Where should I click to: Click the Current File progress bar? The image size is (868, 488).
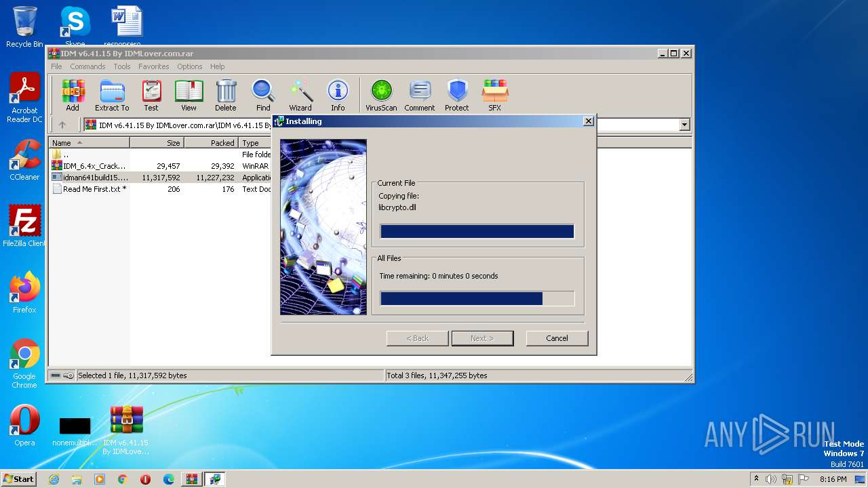coord(477,232)
